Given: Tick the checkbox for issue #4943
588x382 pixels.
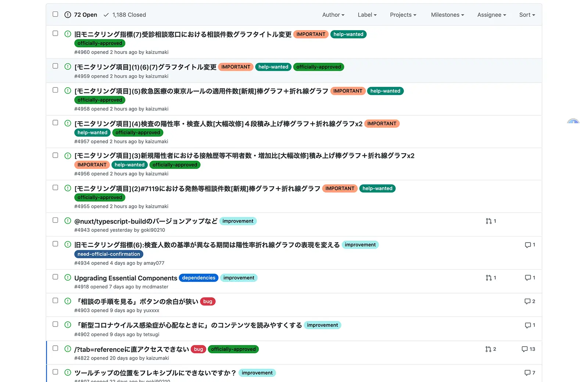Looking at the screenshot, I should coord(55,220).
